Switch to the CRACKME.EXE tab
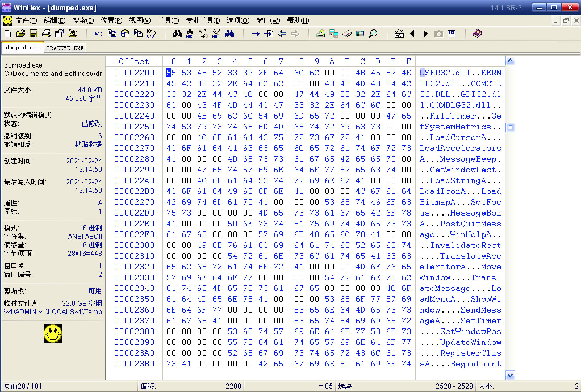Screen dimensions: 581x392 pos(65,48)
